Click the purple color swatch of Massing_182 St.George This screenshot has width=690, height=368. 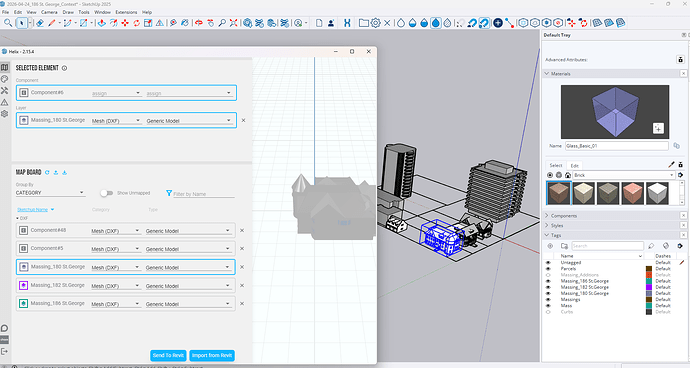(649, 287)
